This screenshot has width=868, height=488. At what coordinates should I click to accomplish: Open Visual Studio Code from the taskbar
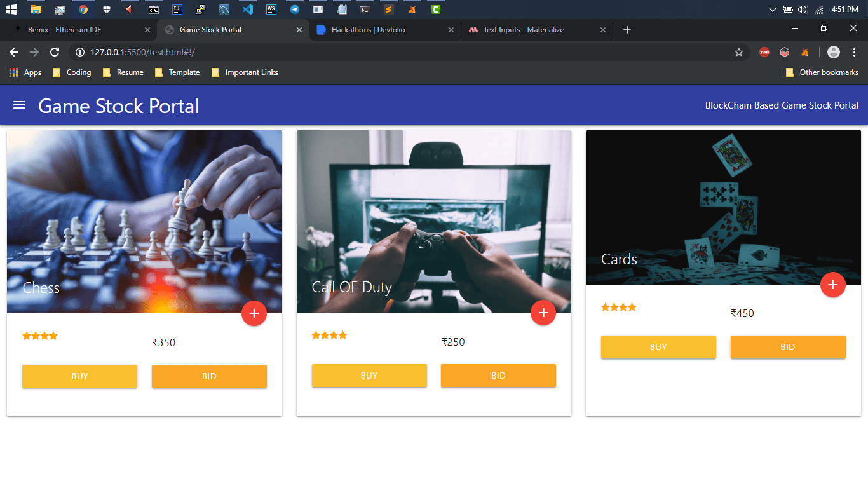[x=248, y=10]
